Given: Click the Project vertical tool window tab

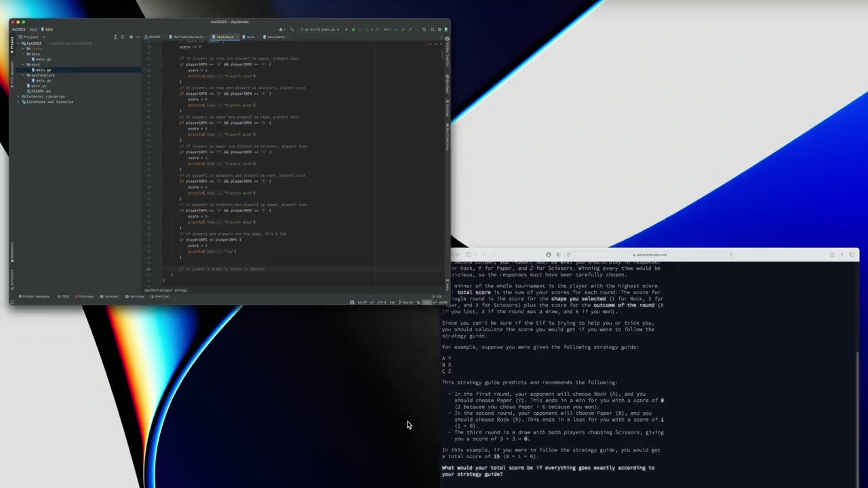Looking at the screenshot, I should coord(12,46).
